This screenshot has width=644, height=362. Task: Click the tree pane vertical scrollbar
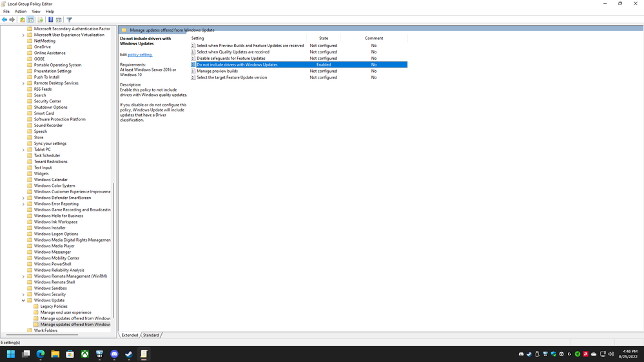point(113,251)
